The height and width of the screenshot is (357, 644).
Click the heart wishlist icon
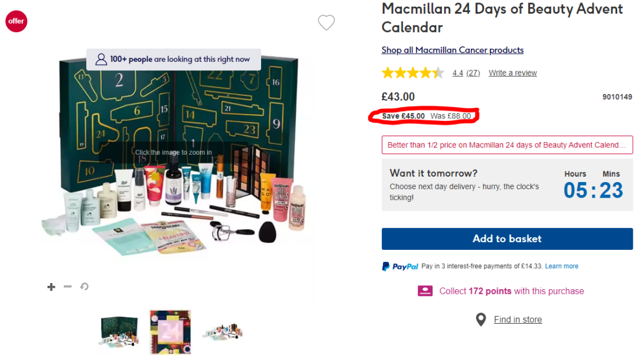pyautogui.click(x=326, y=23)
